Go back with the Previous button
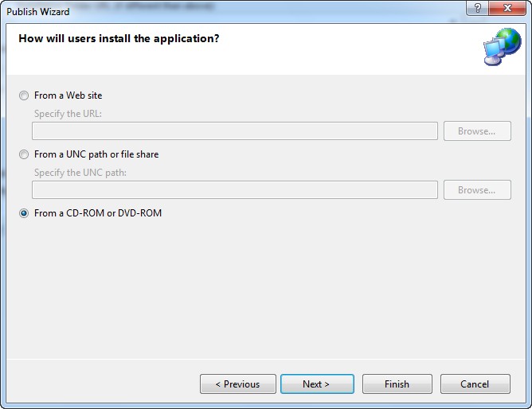532x409 pixels. pyautogui.click(x=238, y=384)
